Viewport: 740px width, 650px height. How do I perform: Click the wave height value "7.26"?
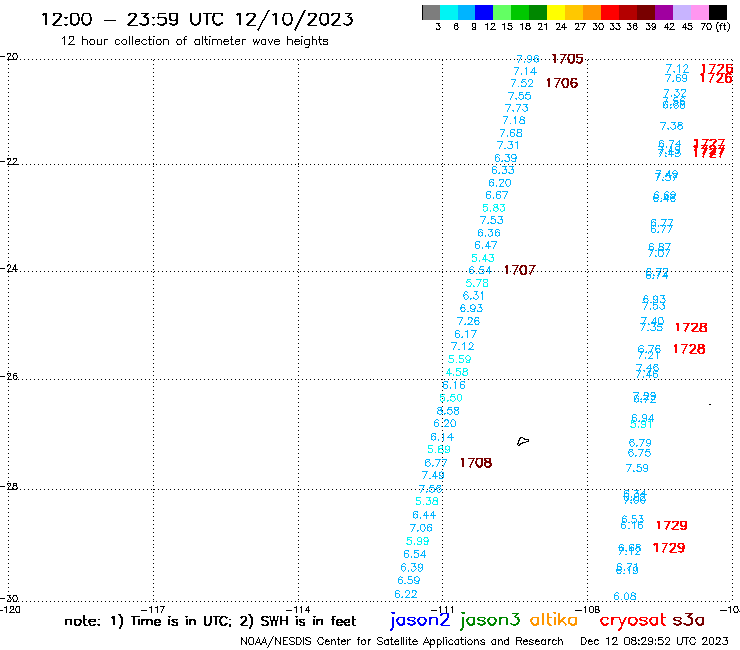pos(468,321)
